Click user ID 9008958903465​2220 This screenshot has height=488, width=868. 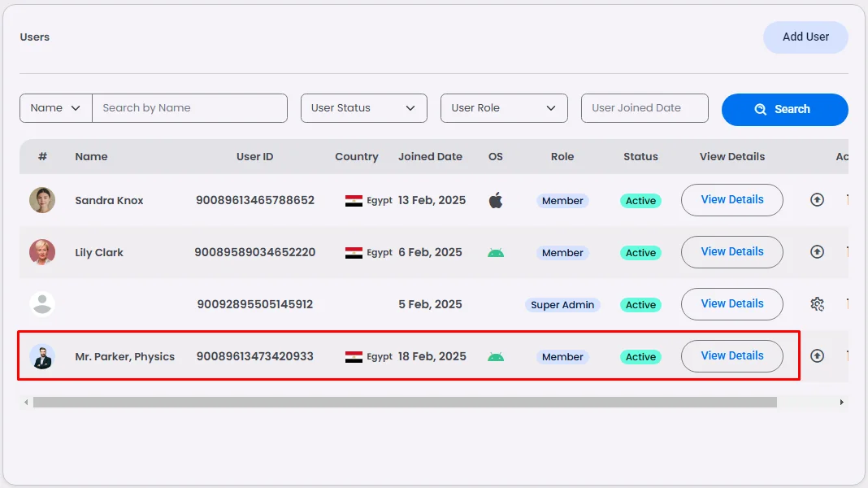click(255, 252)
